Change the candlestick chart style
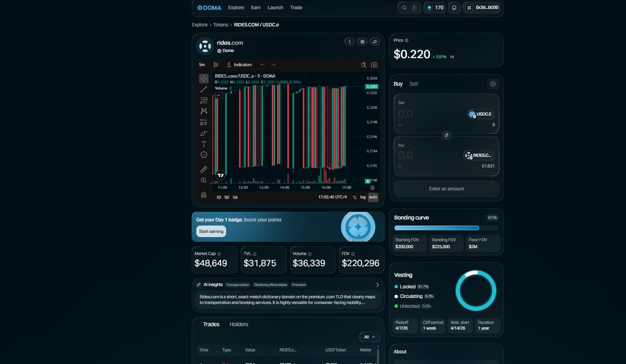This screenshot has width=626, height=364. pos(215,65)
